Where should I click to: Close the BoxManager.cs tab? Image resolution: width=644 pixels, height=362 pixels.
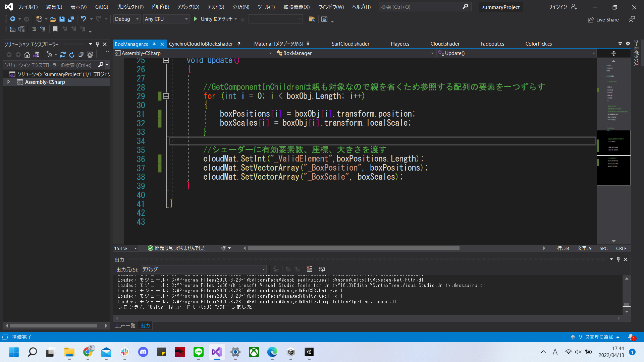[x=162, y=44]
